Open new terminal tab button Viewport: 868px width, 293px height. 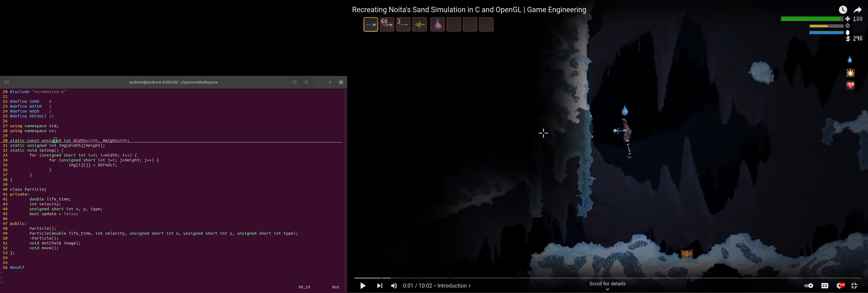[7, 82]
